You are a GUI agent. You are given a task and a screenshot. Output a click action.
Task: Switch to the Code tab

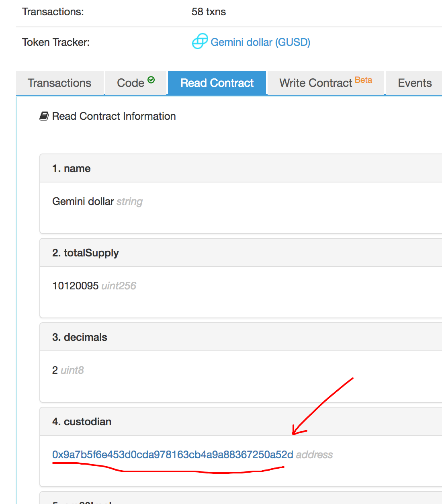(136, 83)
